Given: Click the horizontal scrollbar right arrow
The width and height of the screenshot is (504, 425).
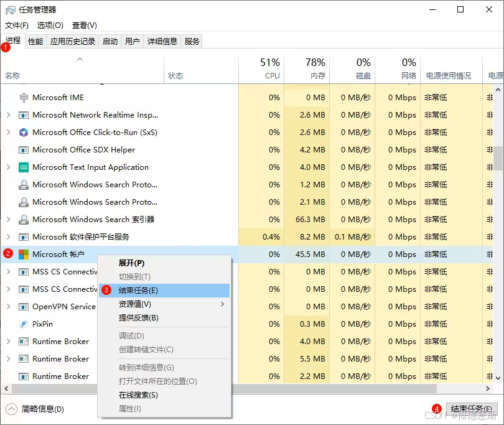Looking at the screenshot, I should [488, 389].
